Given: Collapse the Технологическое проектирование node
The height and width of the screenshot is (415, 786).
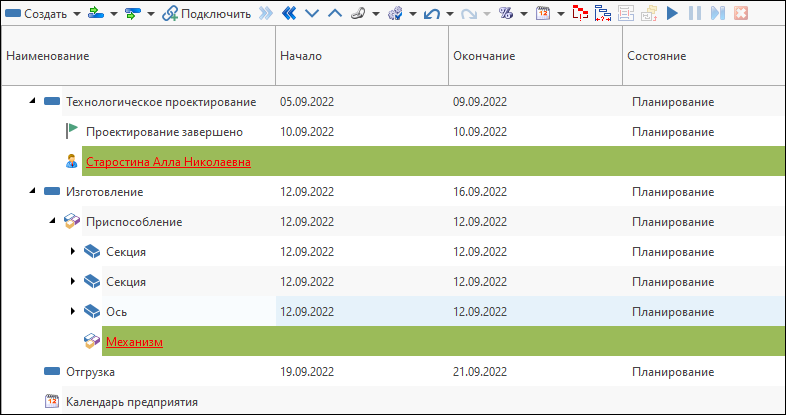Looking at the screenshot, I should tap(33, 101).
